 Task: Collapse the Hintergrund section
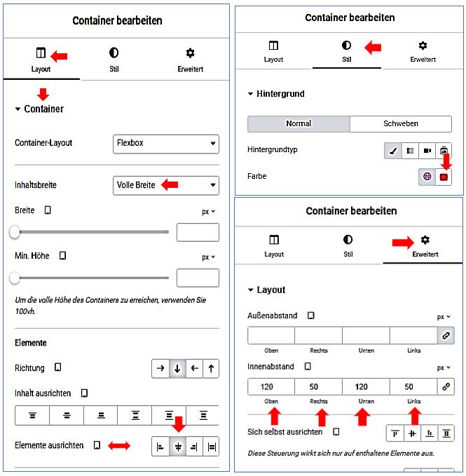click(x=252, y=94)
